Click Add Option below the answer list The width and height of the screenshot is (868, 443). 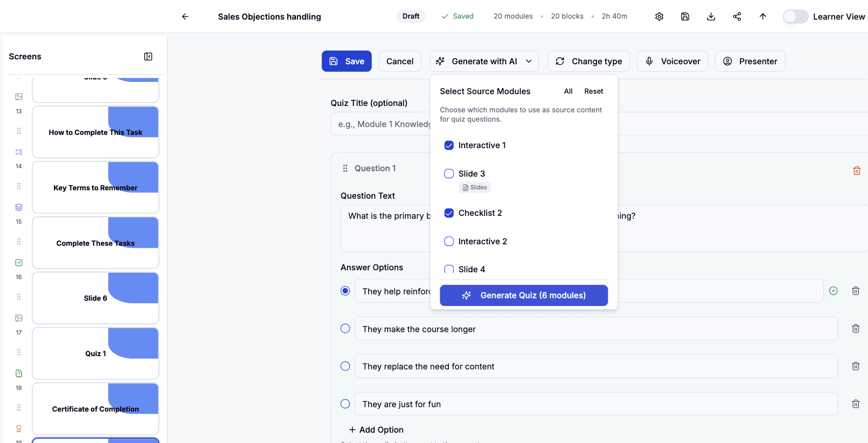(x=376, y=429)
